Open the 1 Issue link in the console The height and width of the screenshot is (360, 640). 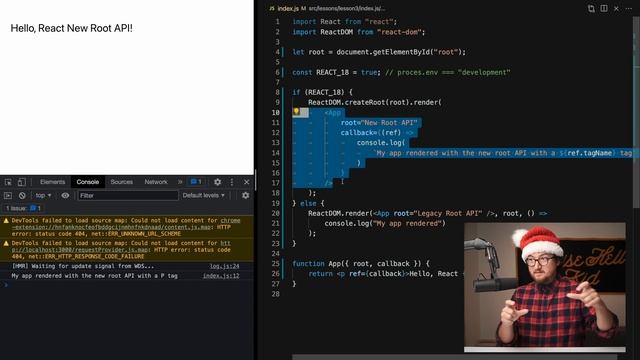click(x=23, y=208)
